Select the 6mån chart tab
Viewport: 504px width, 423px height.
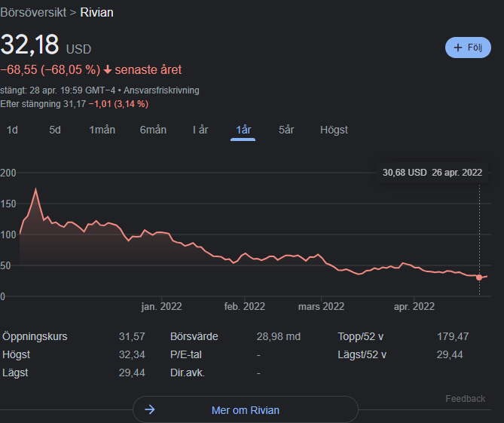tap(153, 130)
